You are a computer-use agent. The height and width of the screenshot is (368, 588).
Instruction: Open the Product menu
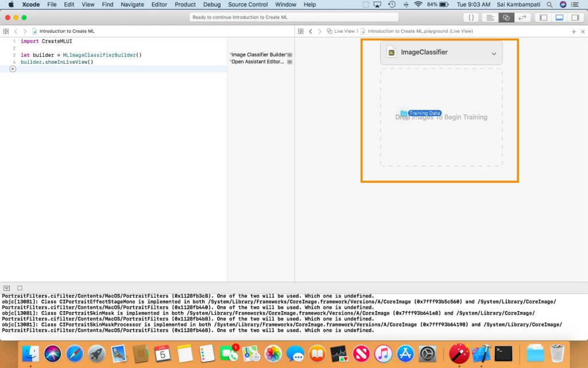coord(185,5)
